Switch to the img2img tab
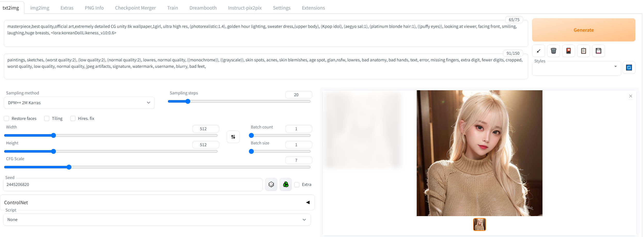 coord(40,8)
